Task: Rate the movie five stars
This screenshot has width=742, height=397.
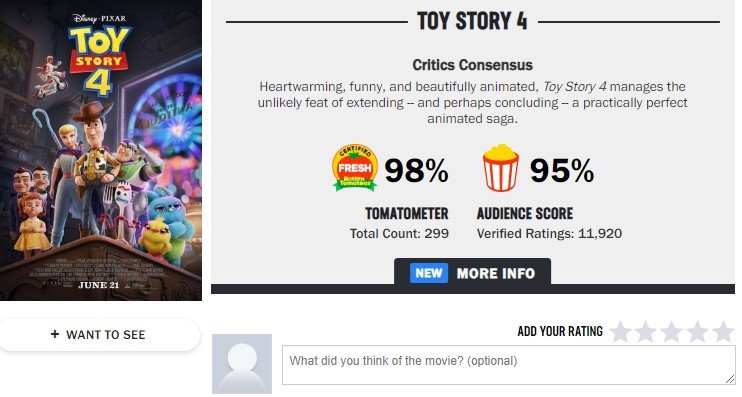Action: pos(723,331)
